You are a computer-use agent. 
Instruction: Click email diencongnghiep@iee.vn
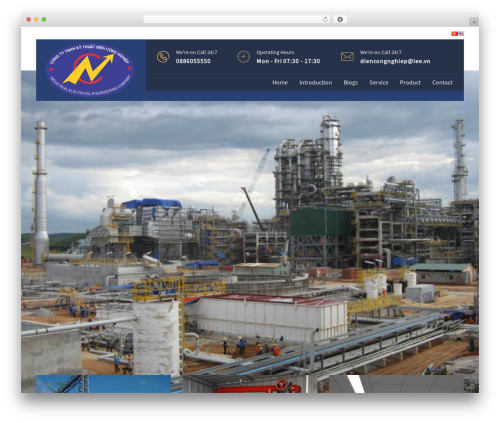395,61
